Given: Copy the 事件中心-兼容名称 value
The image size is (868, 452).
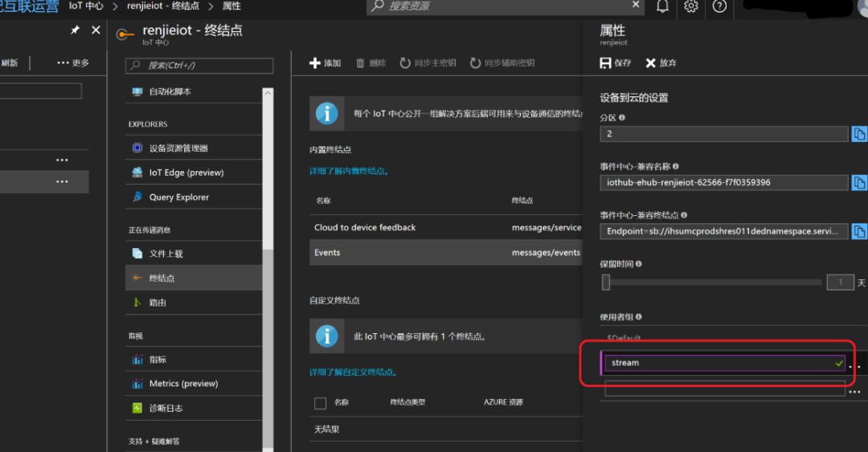Looking at the screenshot, I should pyautogui.click(x=858, y=182).
